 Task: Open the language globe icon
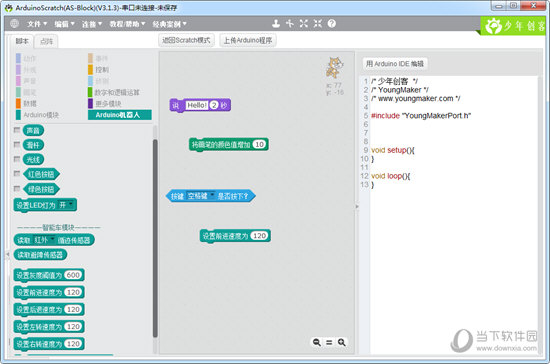tap(14, 23)
